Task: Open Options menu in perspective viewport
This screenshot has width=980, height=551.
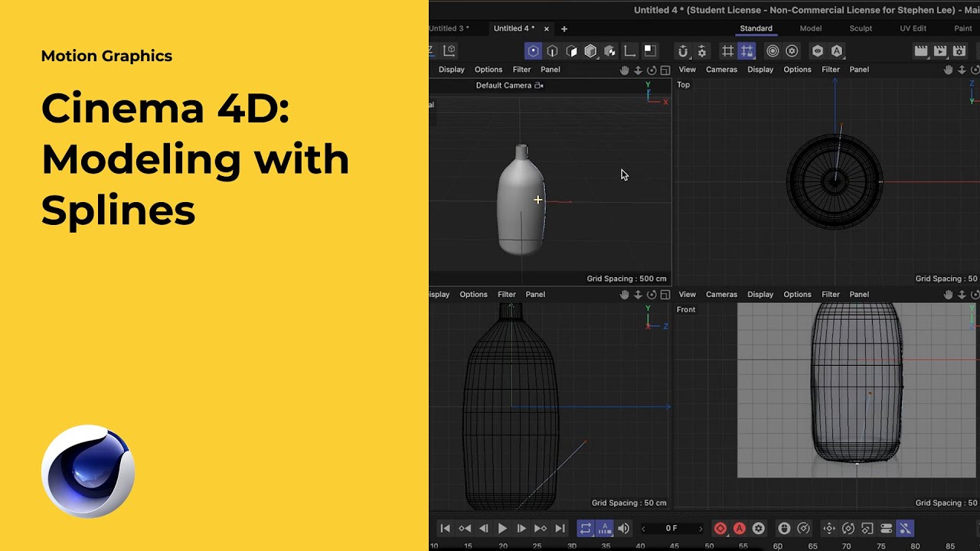Action: (488, 70)
